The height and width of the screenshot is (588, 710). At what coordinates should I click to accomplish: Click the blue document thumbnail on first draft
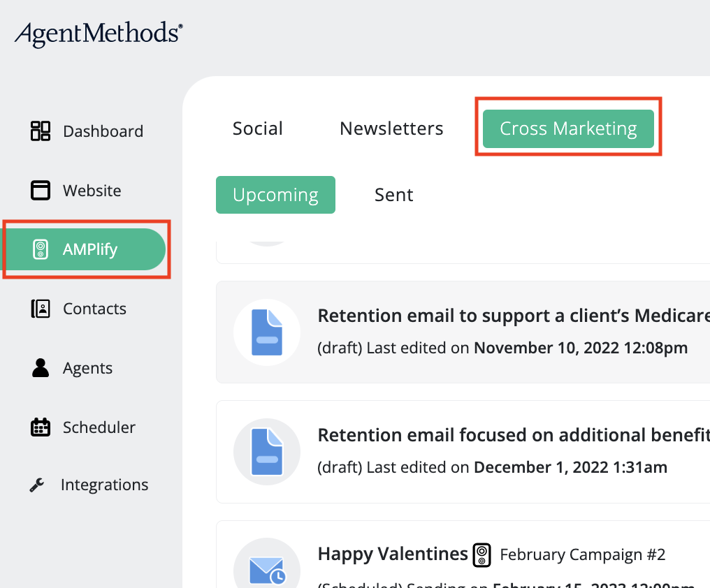click(267, 332)
